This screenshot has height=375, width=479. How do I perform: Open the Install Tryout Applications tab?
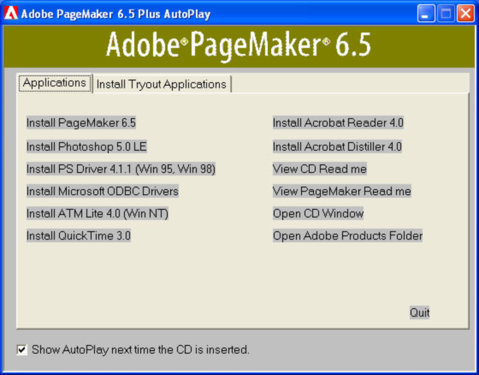point(162,84)
